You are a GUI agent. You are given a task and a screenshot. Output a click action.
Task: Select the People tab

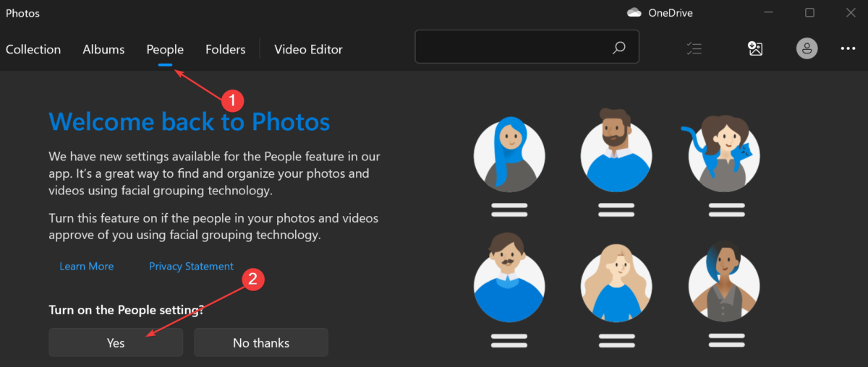click(x=165, y=49)
